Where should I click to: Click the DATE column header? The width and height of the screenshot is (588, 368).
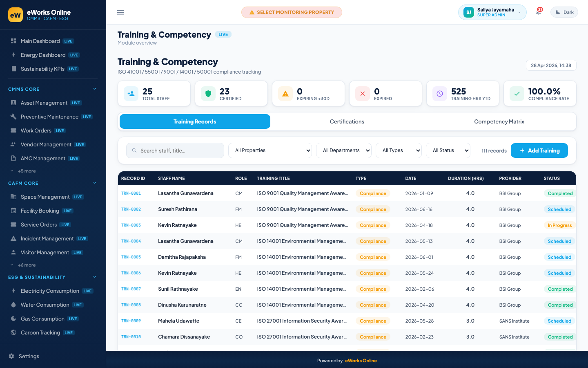click(x=411, y=178)
